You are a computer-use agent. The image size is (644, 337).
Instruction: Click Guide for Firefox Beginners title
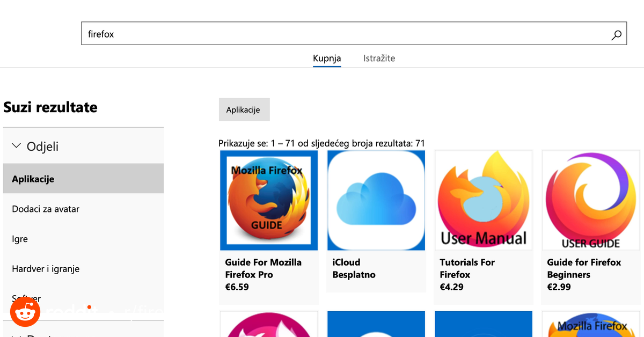click(x=584, y=268)
